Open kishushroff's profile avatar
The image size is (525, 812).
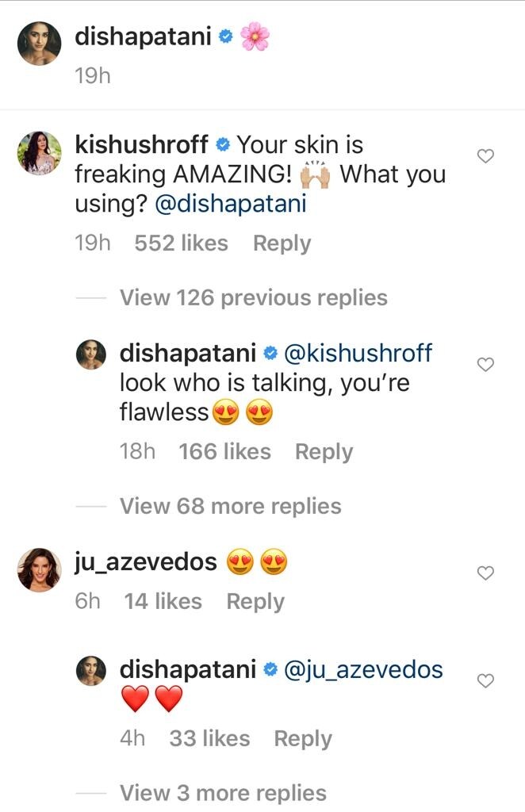40,153
